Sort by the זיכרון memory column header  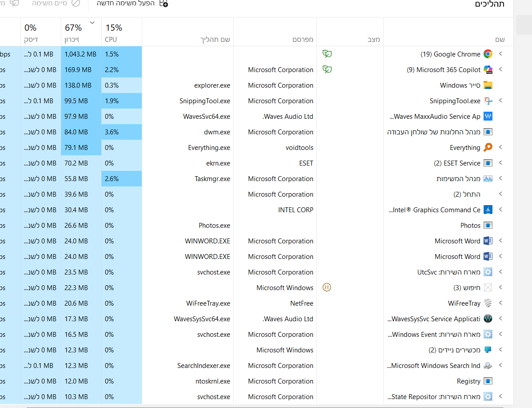[x=73, y=32]
